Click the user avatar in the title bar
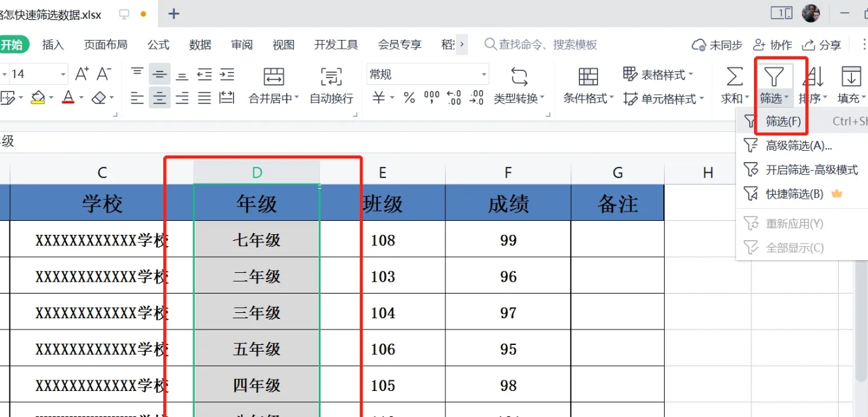 click(811, 13)
